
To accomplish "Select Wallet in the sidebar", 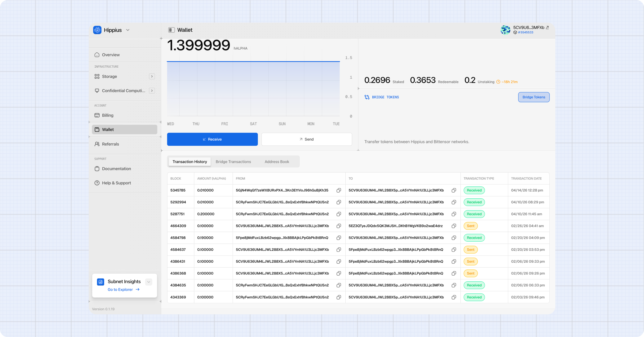I will [x=125, y=130].
